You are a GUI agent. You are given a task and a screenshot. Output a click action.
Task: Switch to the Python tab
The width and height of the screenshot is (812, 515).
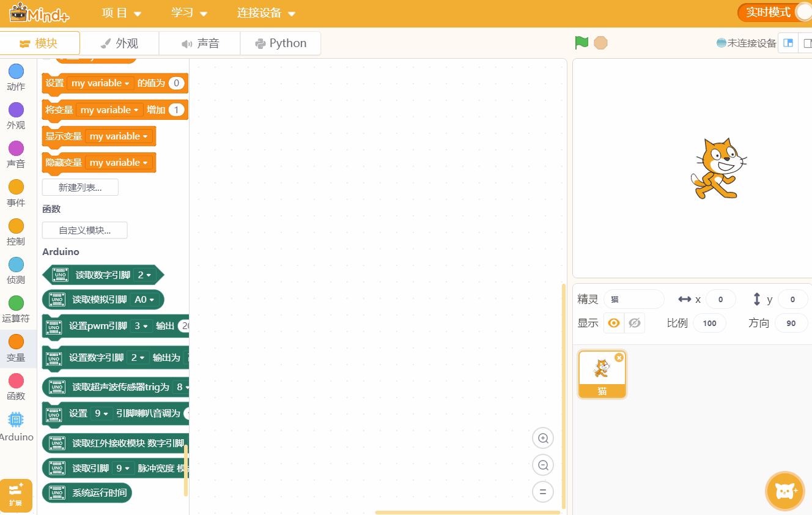281,43
